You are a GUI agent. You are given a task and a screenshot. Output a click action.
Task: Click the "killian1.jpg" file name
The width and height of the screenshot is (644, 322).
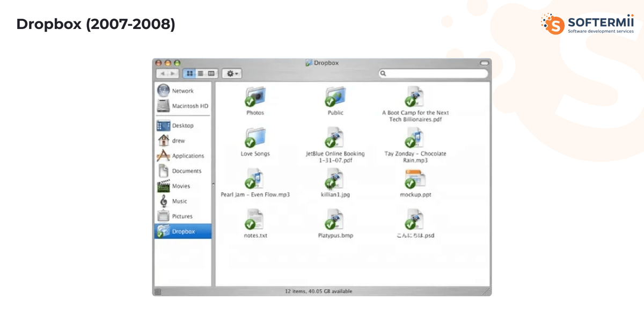coord(335,195)
